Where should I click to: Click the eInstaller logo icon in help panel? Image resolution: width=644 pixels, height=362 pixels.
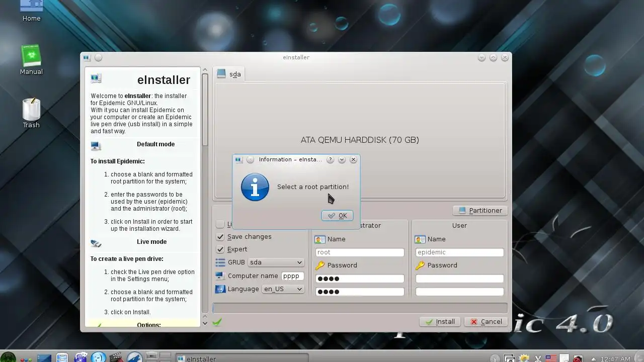click(x=96, y=78)
